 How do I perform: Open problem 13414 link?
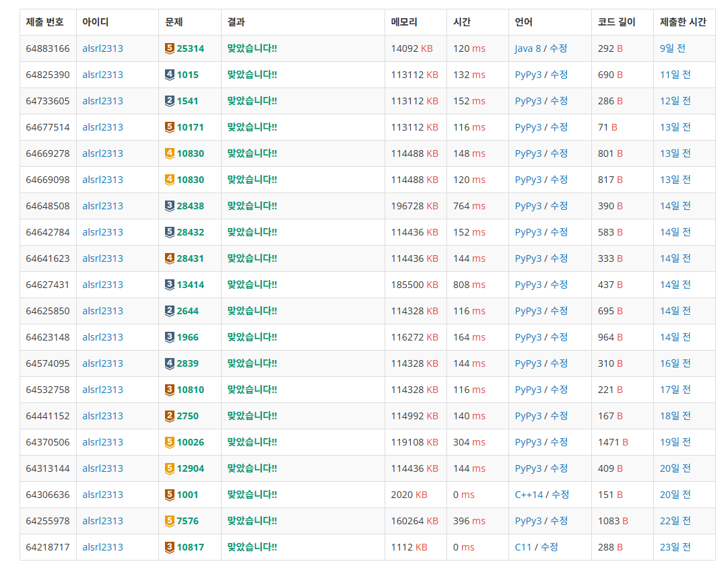click(x=191, y=285)
